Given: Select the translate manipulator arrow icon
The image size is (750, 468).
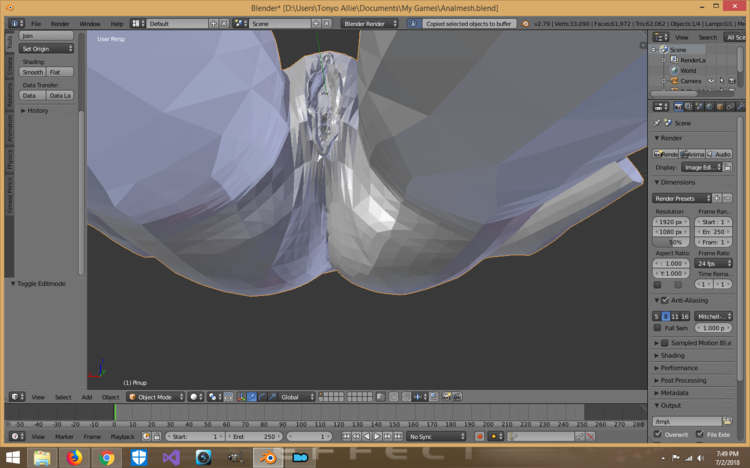Looking at the screenshot, I should tap(252, 397).
